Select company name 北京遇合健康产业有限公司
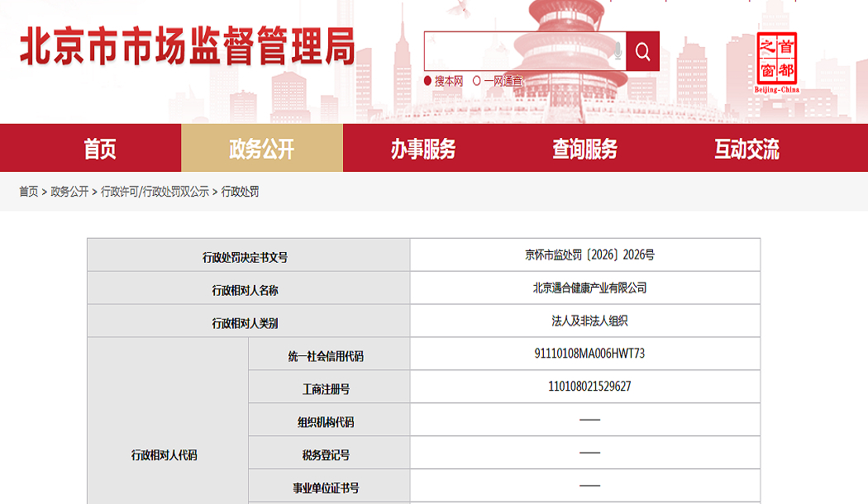 589,288
